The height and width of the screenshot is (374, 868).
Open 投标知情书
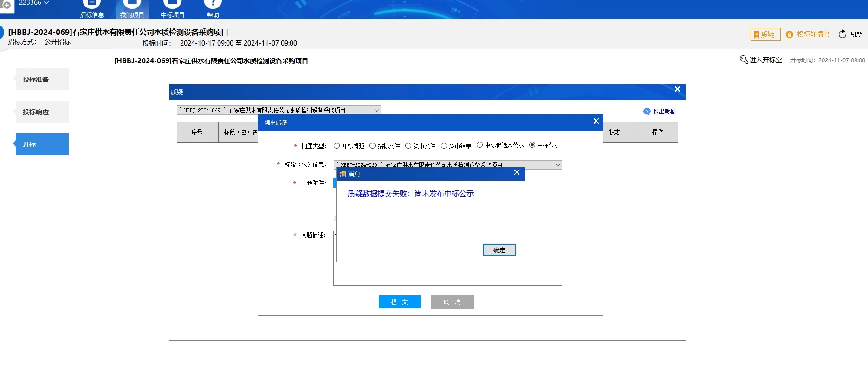[813, 34]
